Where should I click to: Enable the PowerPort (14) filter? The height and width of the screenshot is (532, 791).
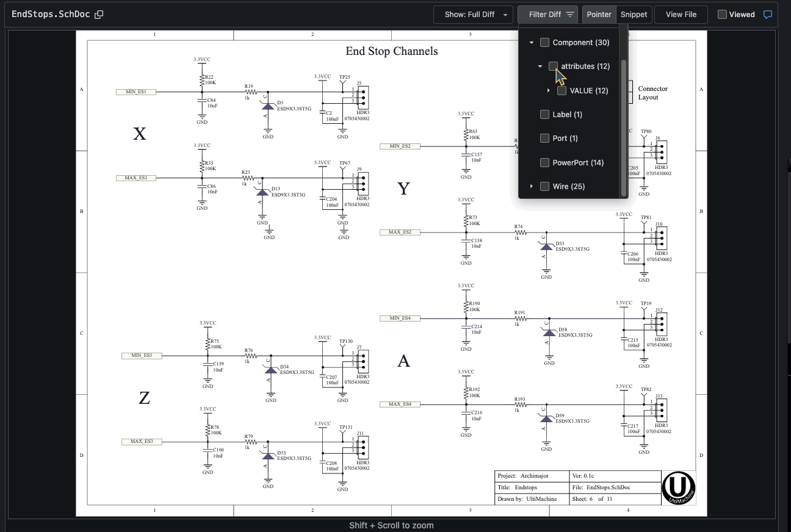pyautogui.click(x=544, y=162)
